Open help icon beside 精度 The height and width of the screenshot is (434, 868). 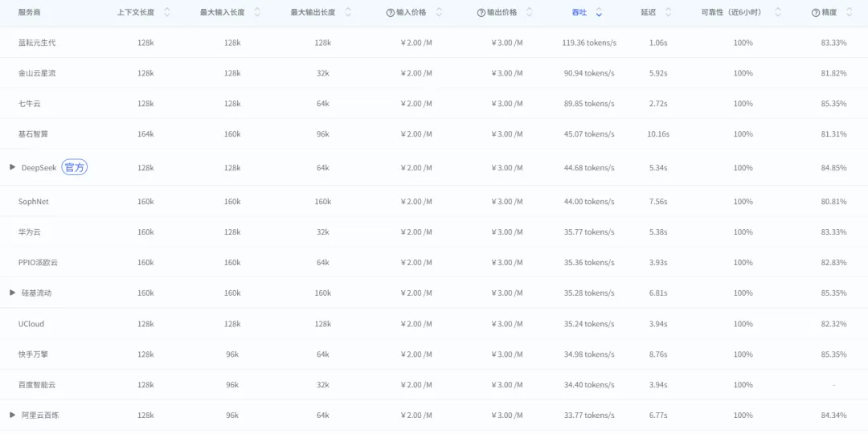coord(816,13)
